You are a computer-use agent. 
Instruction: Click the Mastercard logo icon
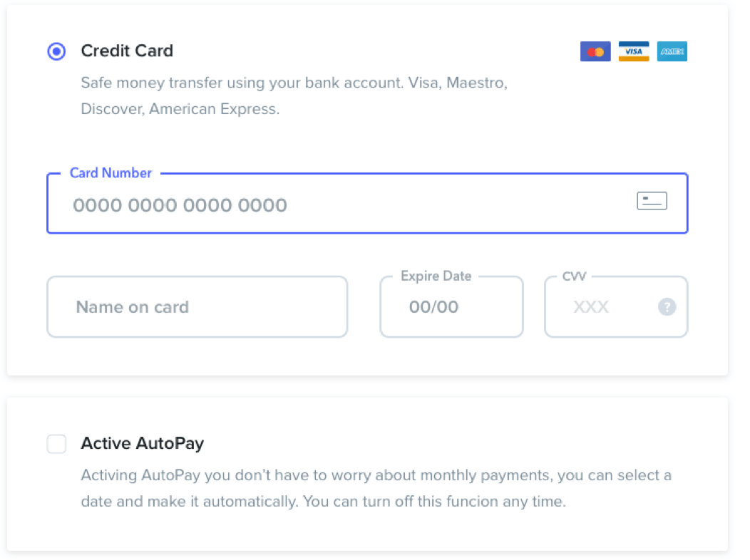point(595,51)
